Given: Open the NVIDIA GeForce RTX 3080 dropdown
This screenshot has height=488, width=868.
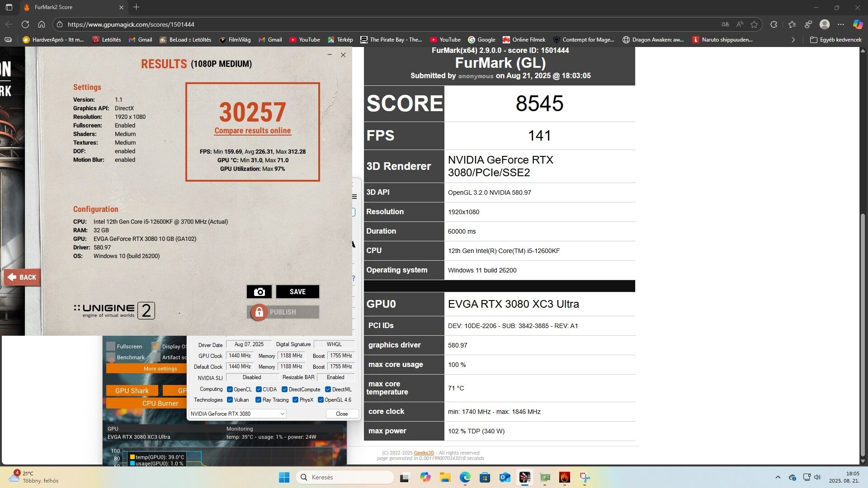Looking at the screenshot, I should click(237, 414).
